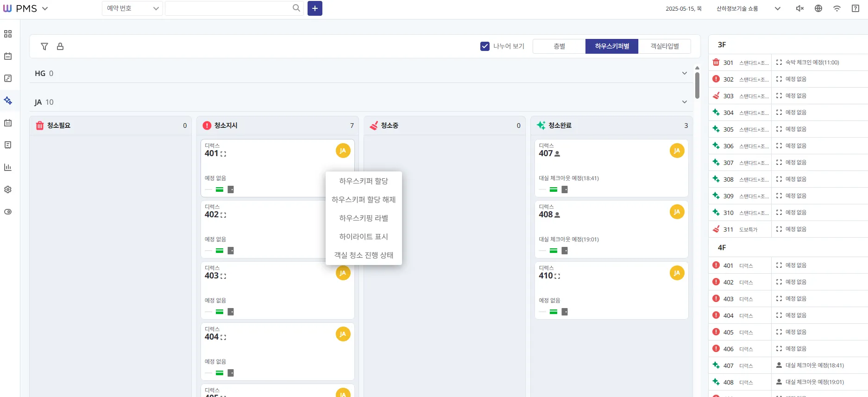
Task: Open the monthly calendar grid icon in sidebar
Action: 8,123
